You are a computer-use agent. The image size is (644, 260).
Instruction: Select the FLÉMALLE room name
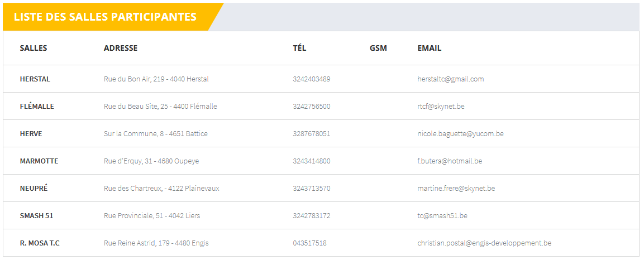37,107
